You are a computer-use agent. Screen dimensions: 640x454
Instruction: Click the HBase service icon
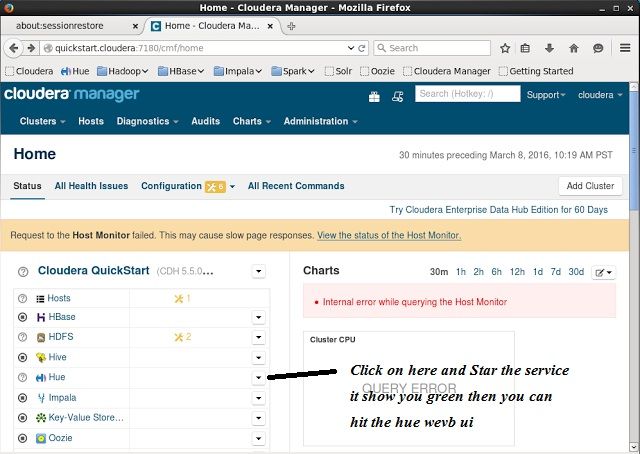pos(40,317)
